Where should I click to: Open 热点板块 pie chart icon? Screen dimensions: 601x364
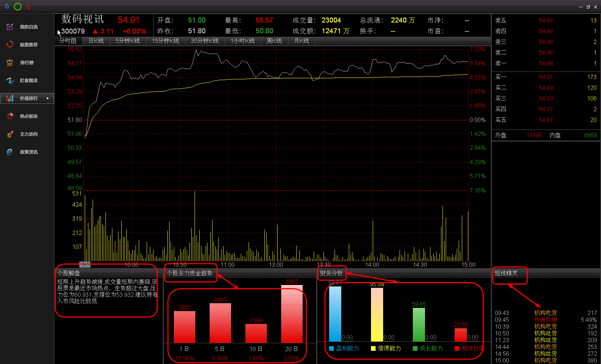(x=10, y=116)
